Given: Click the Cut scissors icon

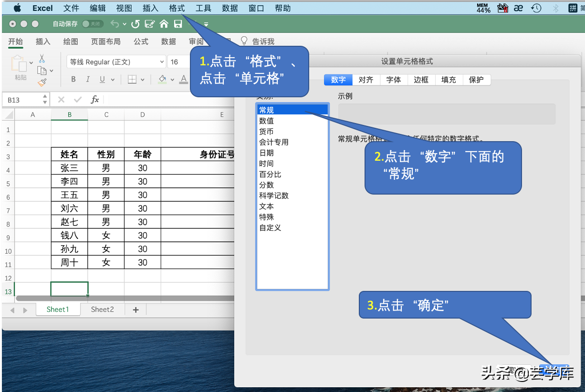Looking at the screenshot, I should click(42, 59).
